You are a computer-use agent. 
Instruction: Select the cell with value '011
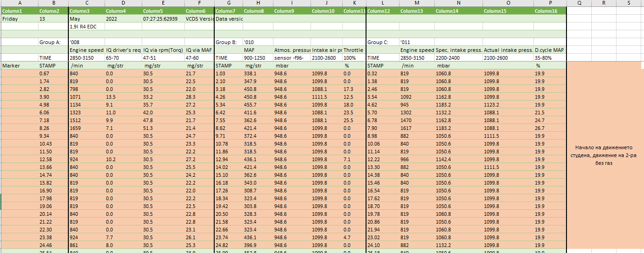pos(416,42)
